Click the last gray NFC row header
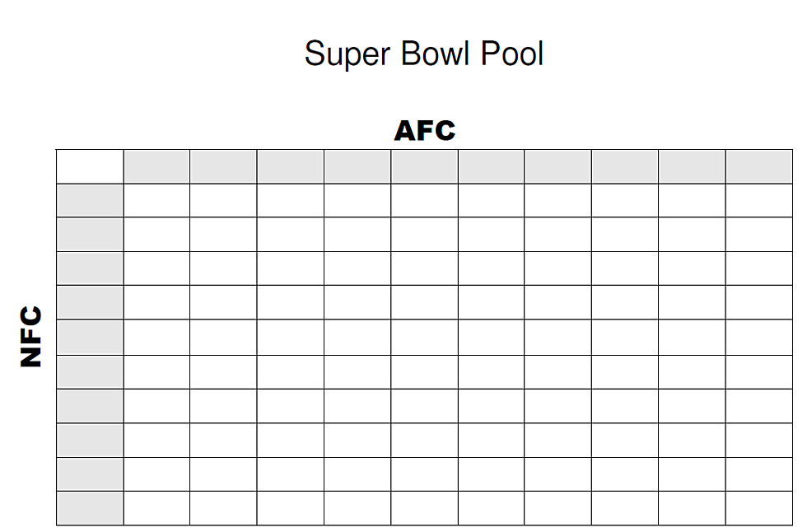The height and width of the screenshot is (532, 807). 90,508
